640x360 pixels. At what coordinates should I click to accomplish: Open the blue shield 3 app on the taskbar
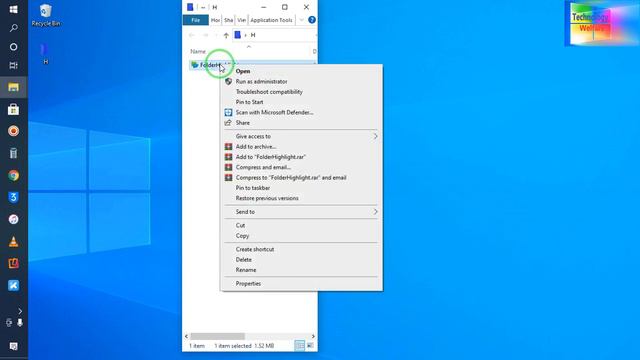click(13, 197)
